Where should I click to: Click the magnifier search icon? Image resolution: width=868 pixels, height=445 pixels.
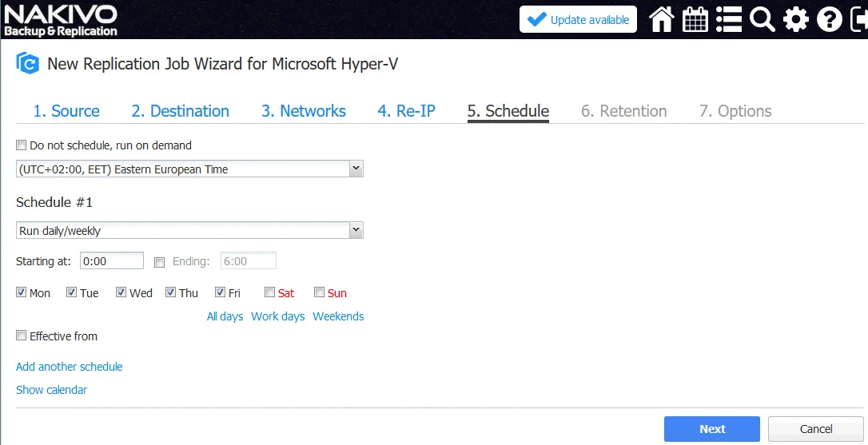(x=762, y=19)
